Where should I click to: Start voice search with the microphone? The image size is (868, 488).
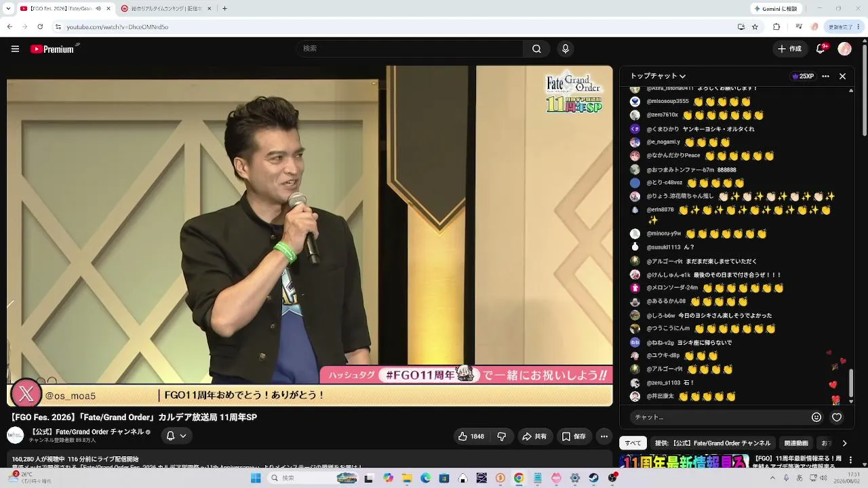pyautogui.click(x=565, y=49)
